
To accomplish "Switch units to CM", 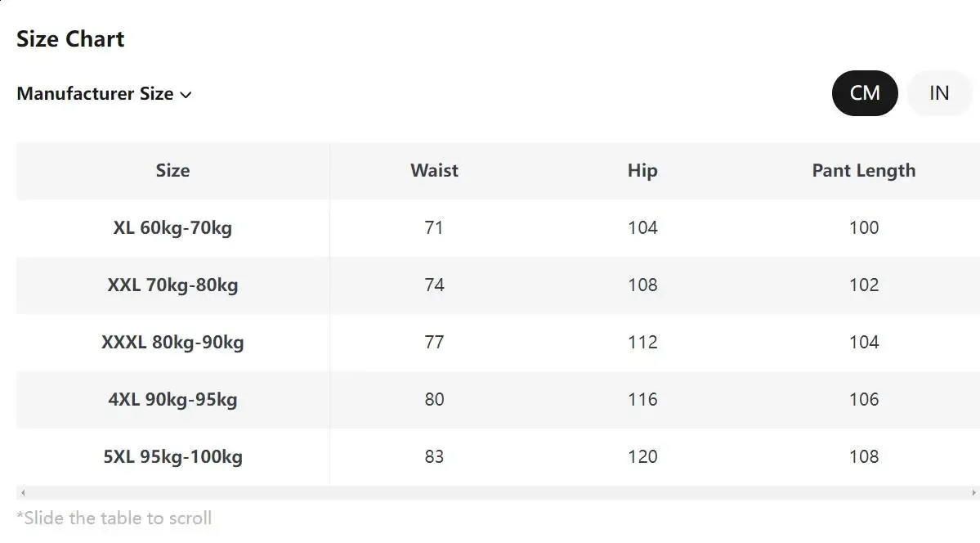I will coord(865,93).
